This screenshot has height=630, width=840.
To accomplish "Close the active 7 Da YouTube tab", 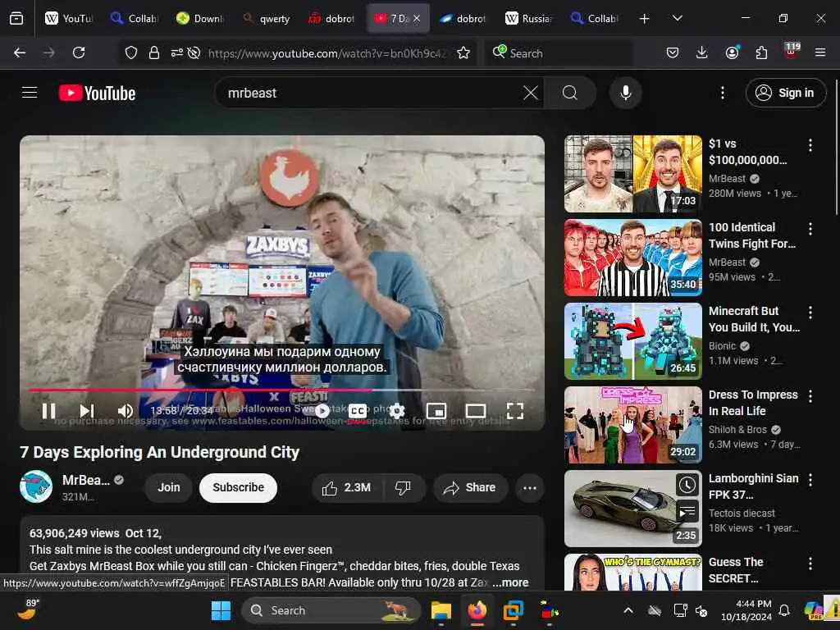I will (x=416, y=18).
